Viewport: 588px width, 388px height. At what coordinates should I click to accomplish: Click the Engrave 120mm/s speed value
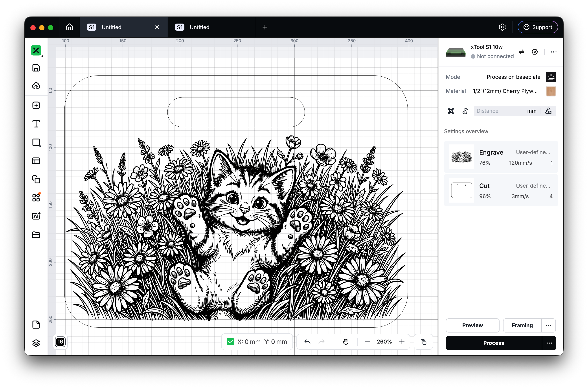tap(520, 163)
